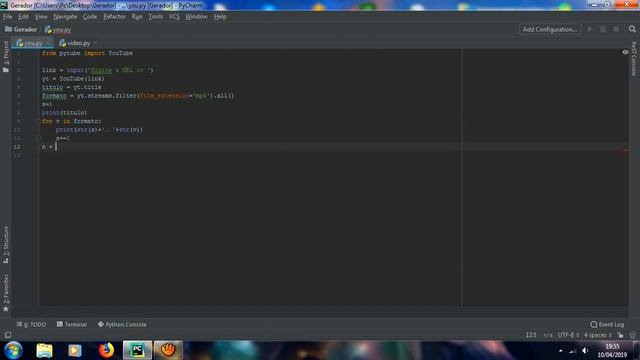Open the File menu

[x=7, y=17]
